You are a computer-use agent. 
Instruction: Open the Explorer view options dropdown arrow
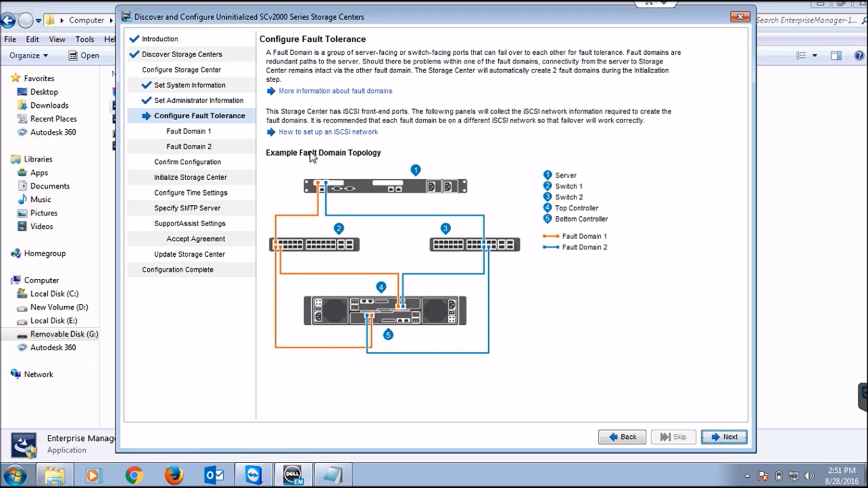click(815, 55)
